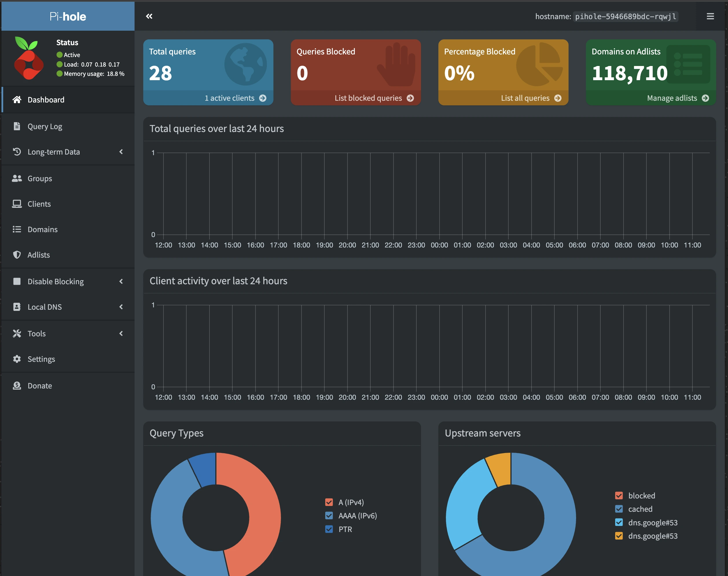Image resolution: width=728 pixels, height=576 pixels.
Task: Collapse the sidebar with double-arrow button
Action: click(x=150, y=16)
